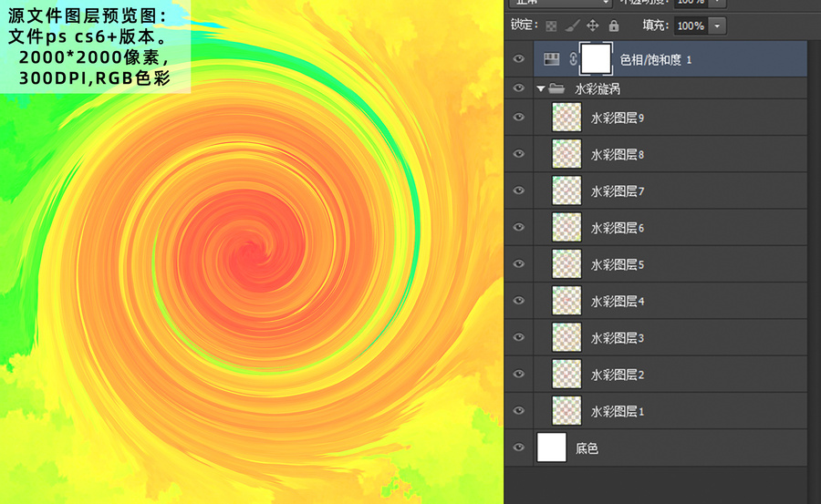
Task: Select the white mask thumbnail of 色相/饱和度 1
Action: click(596, 59)
